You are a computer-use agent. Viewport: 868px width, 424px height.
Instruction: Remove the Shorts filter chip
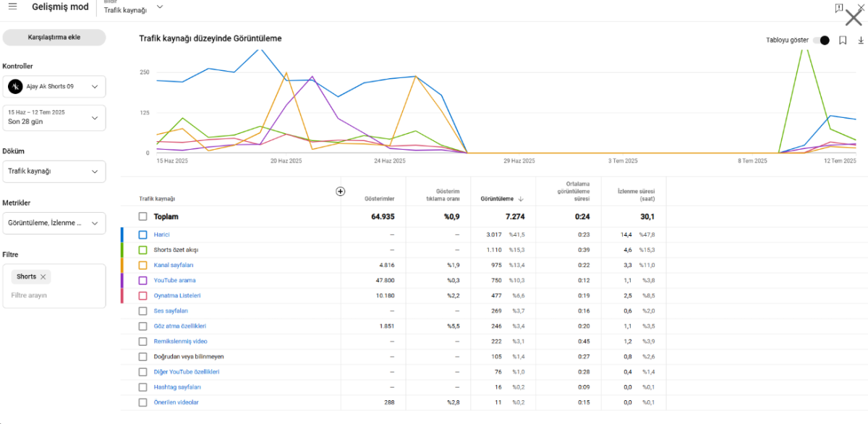43,277
